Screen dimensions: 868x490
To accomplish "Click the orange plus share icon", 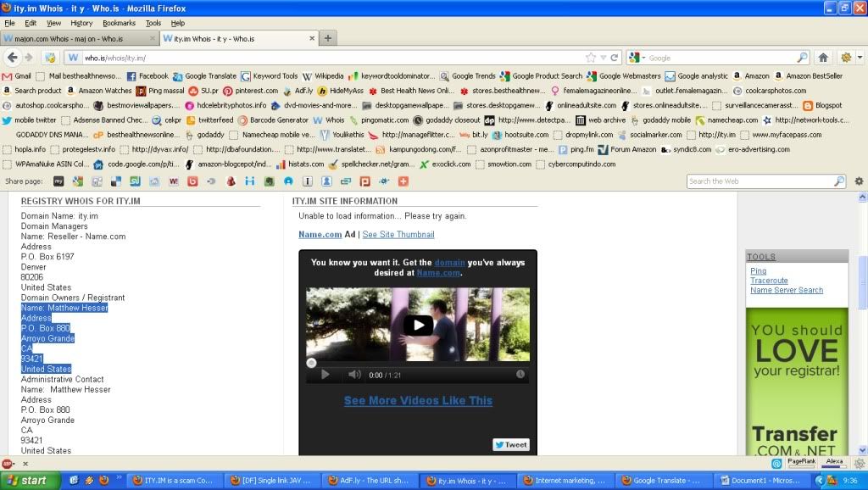I will coord(403,181).
